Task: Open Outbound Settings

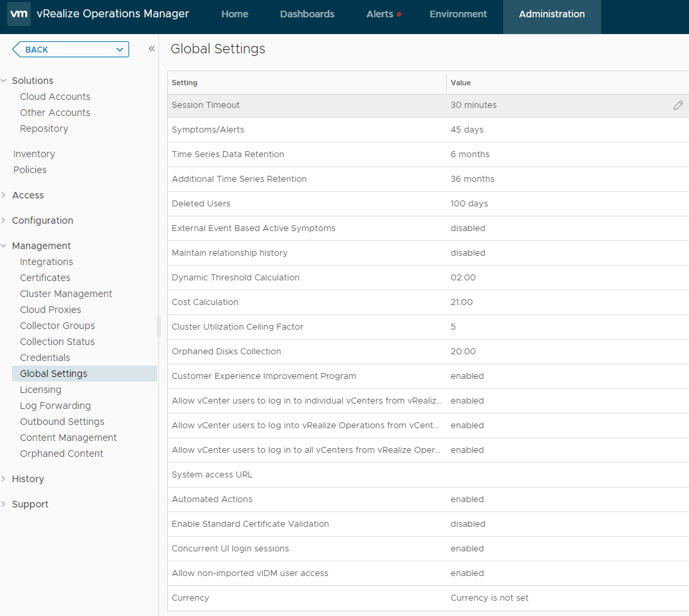Action: (x=62, y=422)
